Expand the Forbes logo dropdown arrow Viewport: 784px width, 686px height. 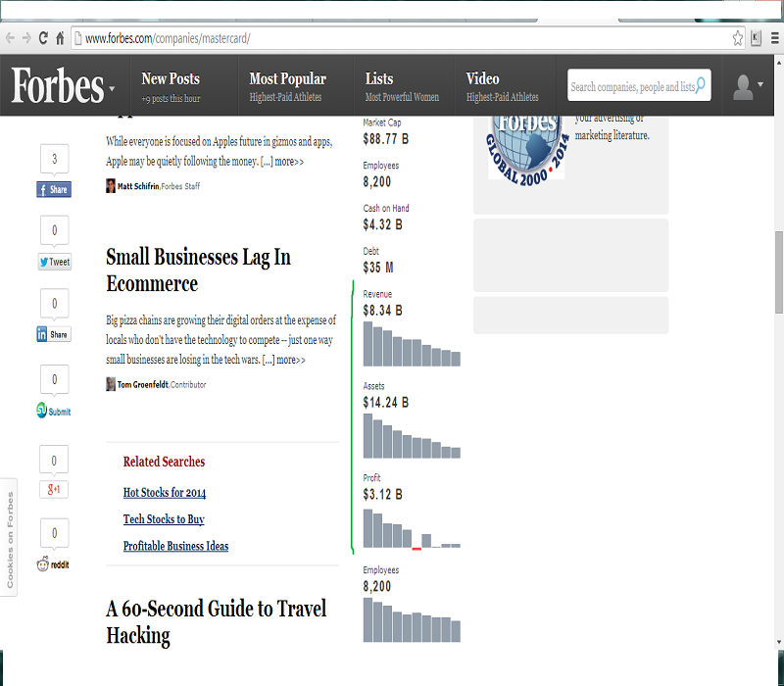tap(112, 89)
